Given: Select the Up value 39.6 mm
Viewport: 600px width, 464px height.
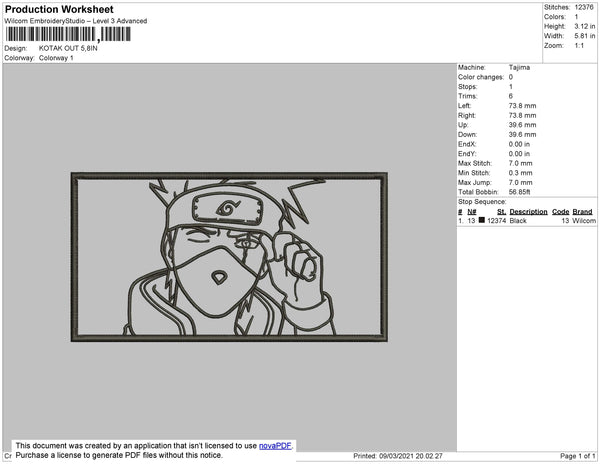Looking at the screenshot, I should [x=522, y=125].
